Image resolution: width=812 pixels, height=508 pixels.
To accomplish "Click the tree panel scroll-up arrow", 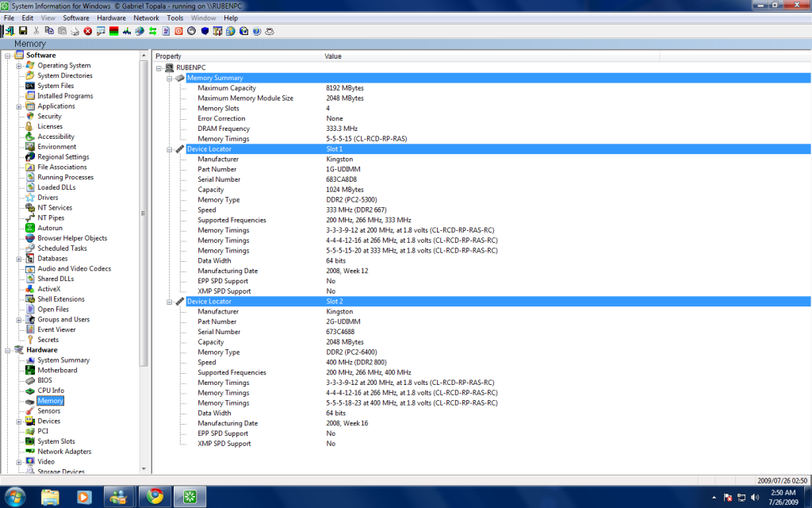I will pos(144,55).
